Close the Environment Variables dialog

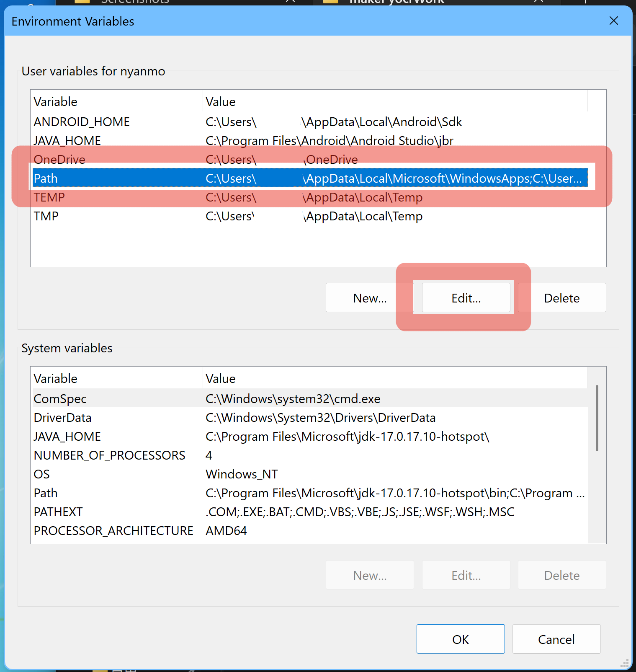[x=613, y=21]
